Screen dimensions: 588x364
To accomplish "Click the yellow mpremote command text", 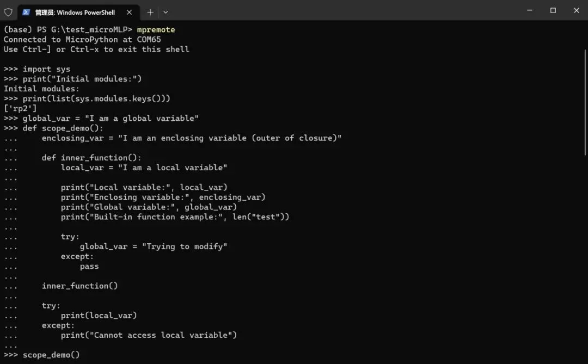I will [156, 29].
